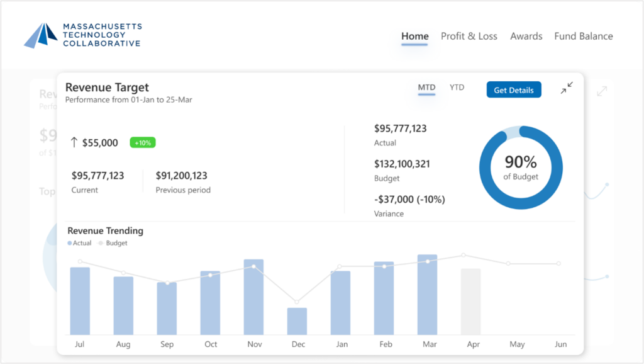Click the 90% of Budget donut chart
Viewport: 644px width, 364px height.
point(521,168)
